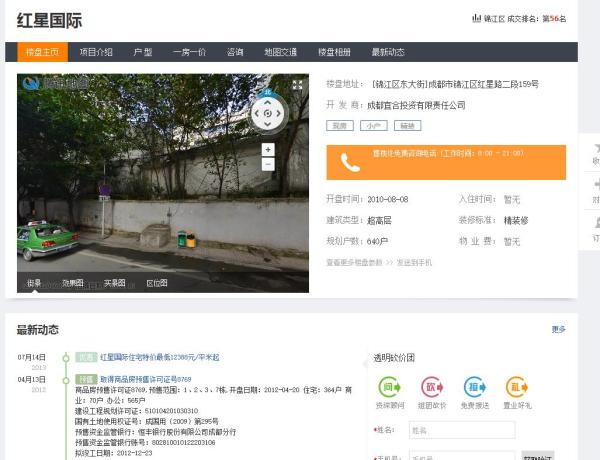Open the 楼盘主页 tab
The width and height of the screenshot is (600, 460).
(x=42, y=52)
